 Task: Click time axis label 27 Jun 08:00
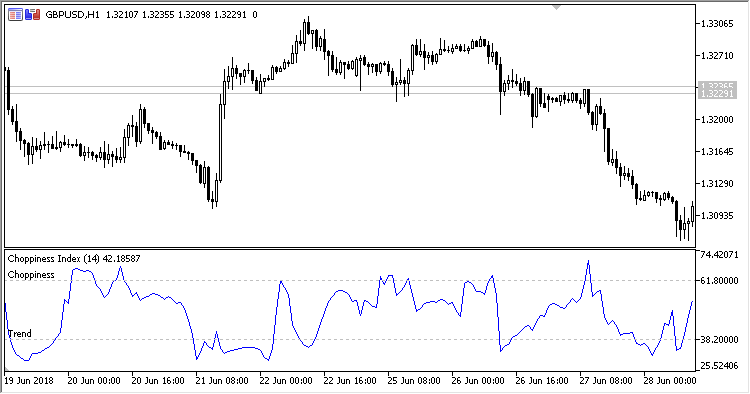pos(607,381)
